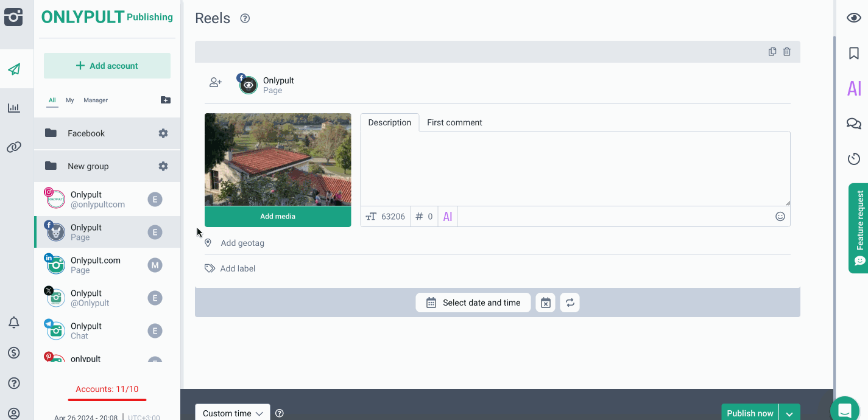868x420 pixels.
Task: Click the duplicate post icon
Action: pyautogui.click(x=772, y=52)
